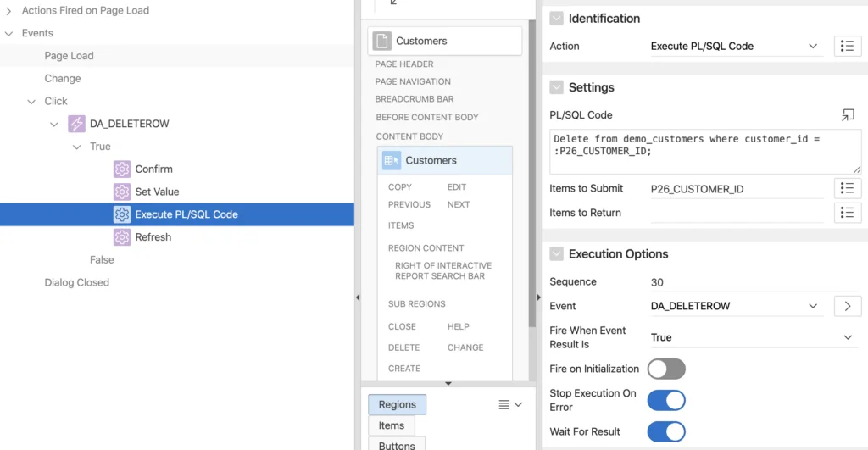Open the Items to Submit picker icon

(x=847, y=188)
